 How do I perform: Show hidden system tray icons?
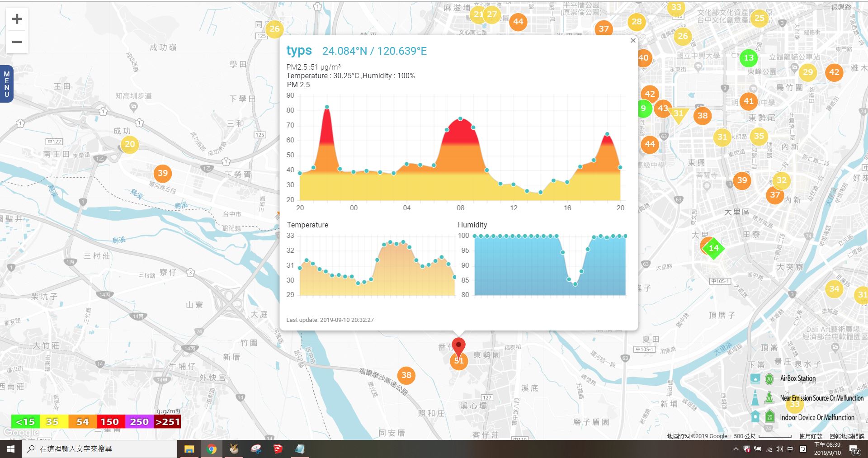pyautogui.click(x=736, y=449)
